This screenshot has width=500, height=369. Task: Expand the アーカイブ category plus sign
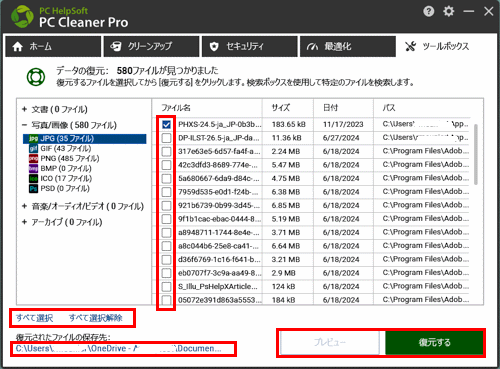click(x=24, y=222)
